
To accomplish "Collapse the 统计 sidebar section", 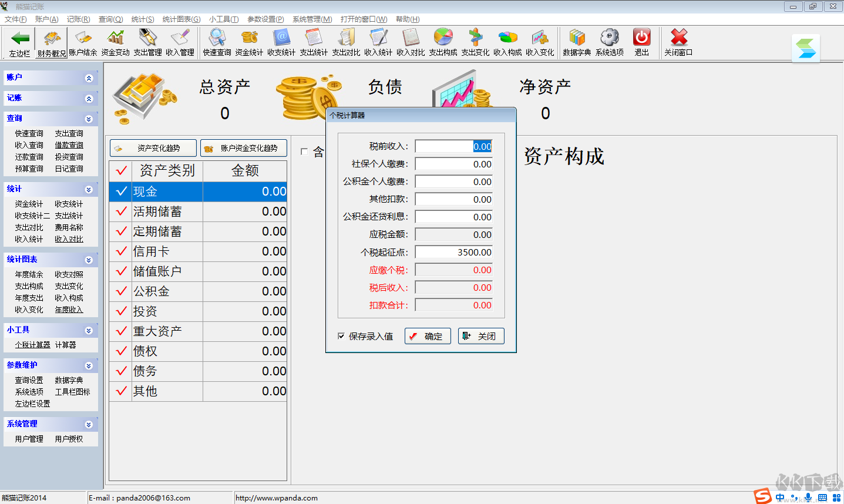I will tap(89, 189).
